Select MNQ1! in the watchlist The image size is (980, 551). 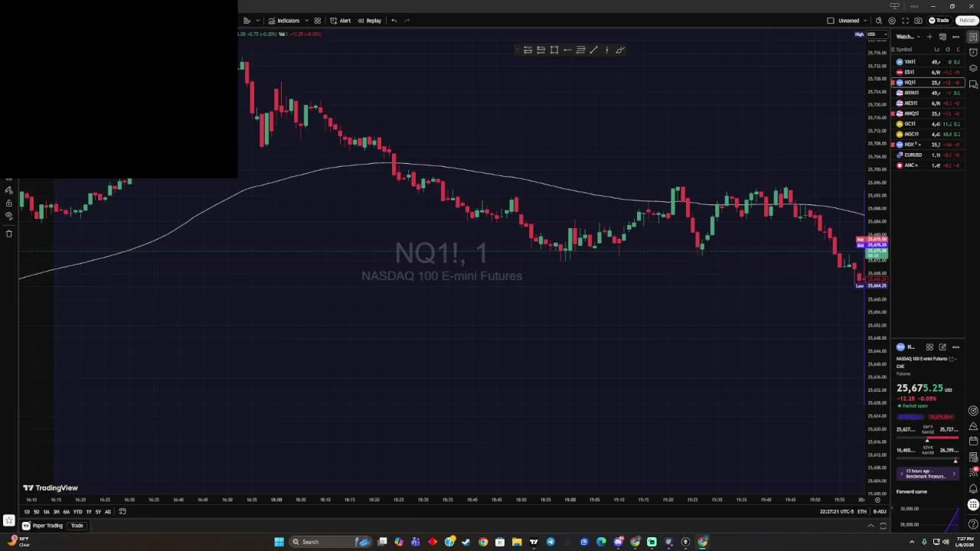click(x=927, y=113)
